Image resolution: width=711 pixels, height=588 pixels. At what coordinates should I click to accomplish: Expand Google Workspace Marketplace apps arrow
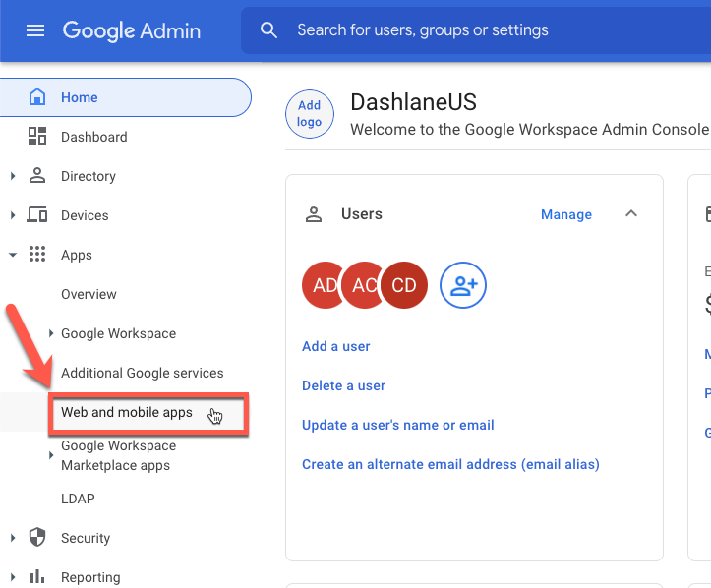click(51, 455)
